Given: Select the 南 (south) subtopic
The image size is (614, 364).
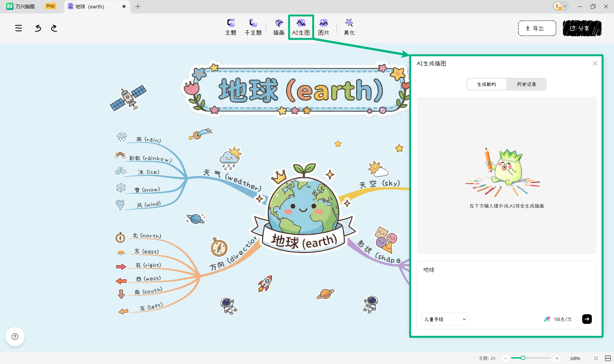Looking at the screenshot, I should [x=148, y=291].
